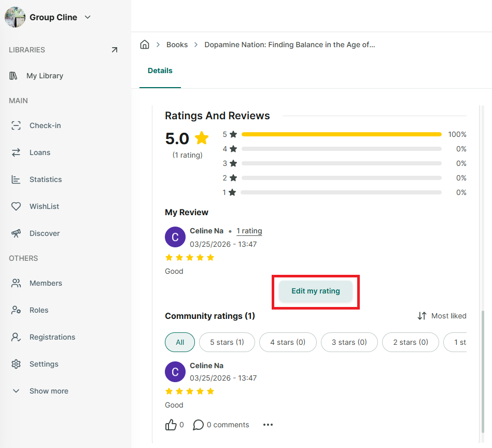Click the 5-star yellow rating bar
492x448 pixels.
tap(341, 134)
